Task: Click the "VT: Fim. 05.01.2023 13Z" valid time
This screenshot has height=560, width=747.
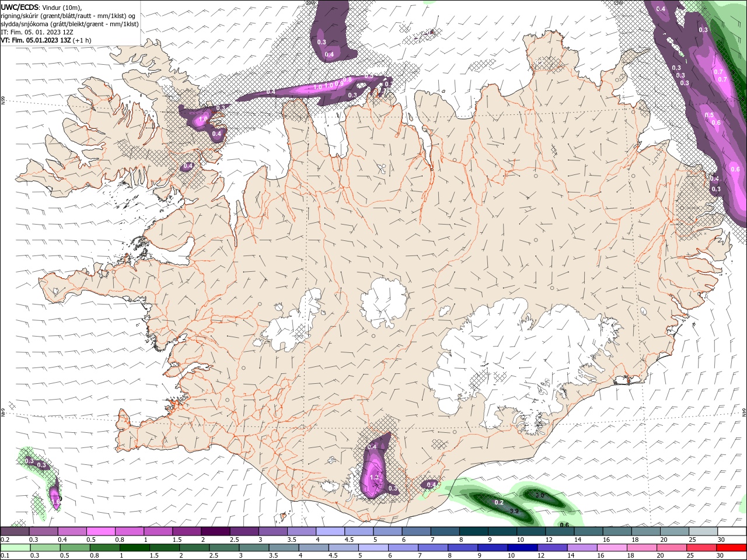Action: [36, 41]
